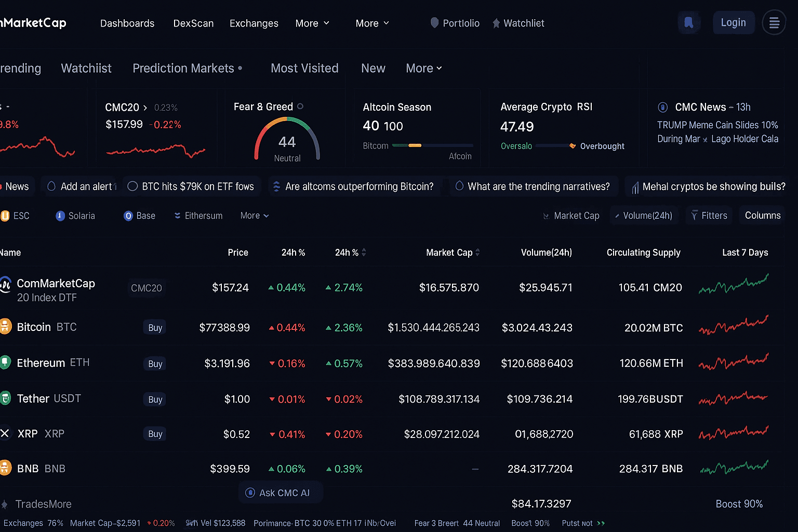Image resolution: width=798 pixels, height=532 pixels.
Task: Click the CMC News round icon
Action: tap(663, 107)
